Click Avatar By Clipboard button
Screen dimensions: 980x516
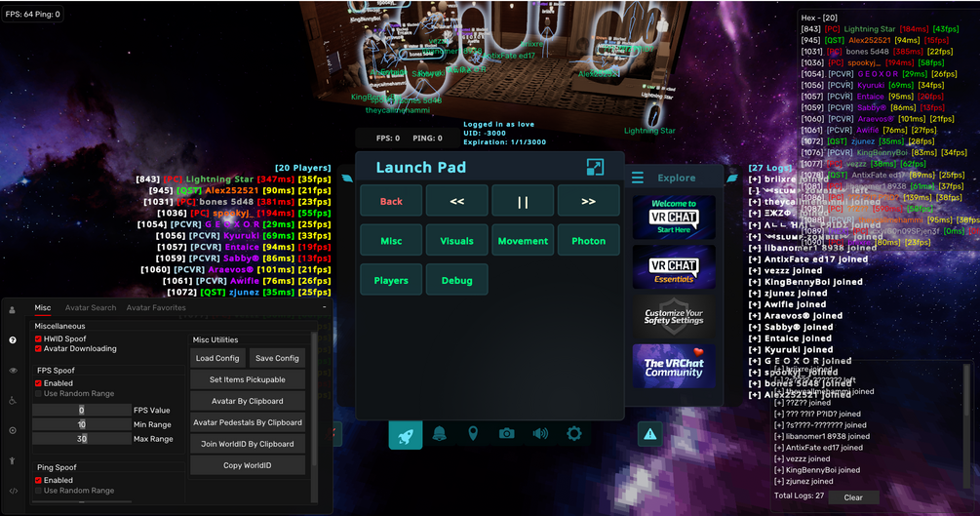click(248, 401)
